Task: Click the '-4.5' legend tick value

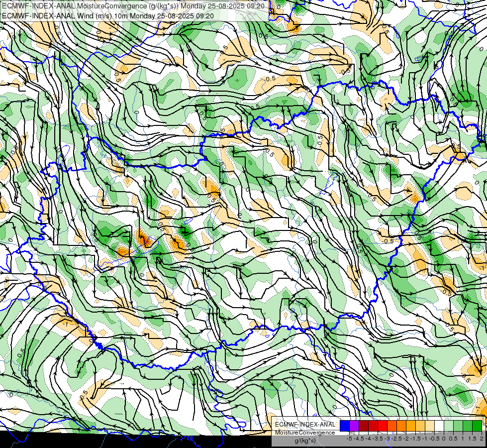Action: point(359,439)
